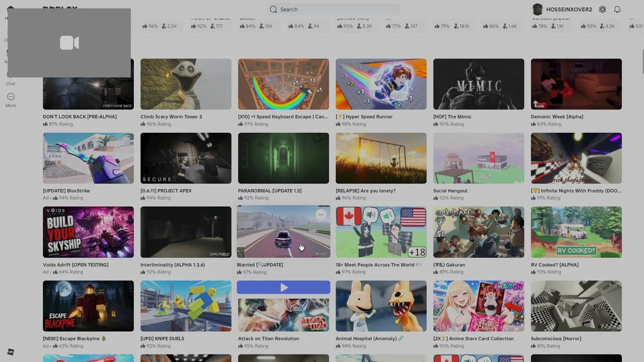This screenshot has height=362, width=644.
Task: Open the green PARANORMAL hallway thumbnail
Action: 283,158
